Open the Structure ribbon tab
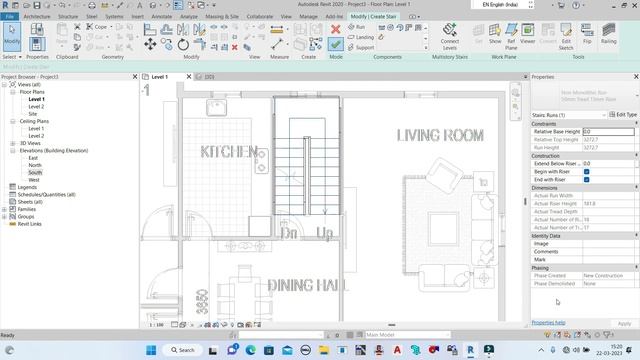This screenshot has width=640, height=360. [68, 16]
